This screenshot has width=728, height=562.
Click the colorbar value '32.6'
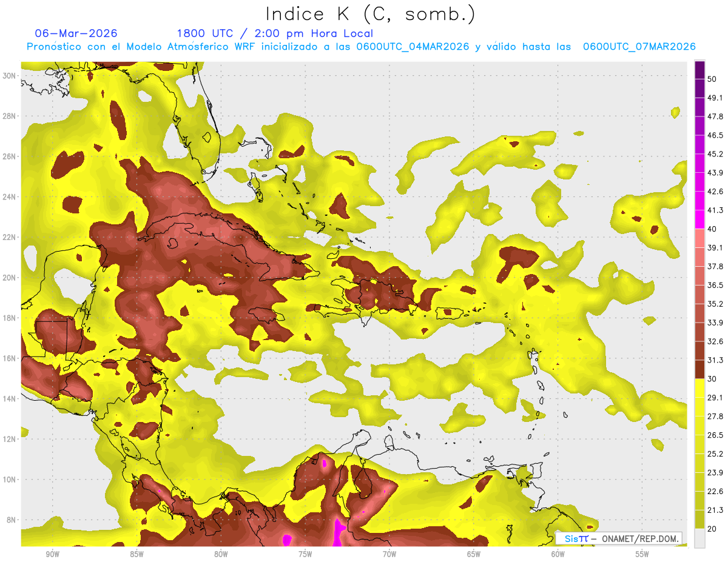[715, 341]
